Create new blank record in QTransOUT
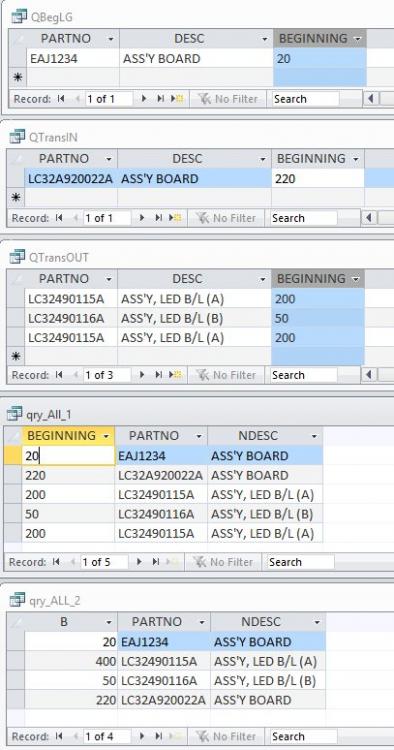The height and width of the screenshot is (750, 394). pyautogui.click(x=175, y=375)
